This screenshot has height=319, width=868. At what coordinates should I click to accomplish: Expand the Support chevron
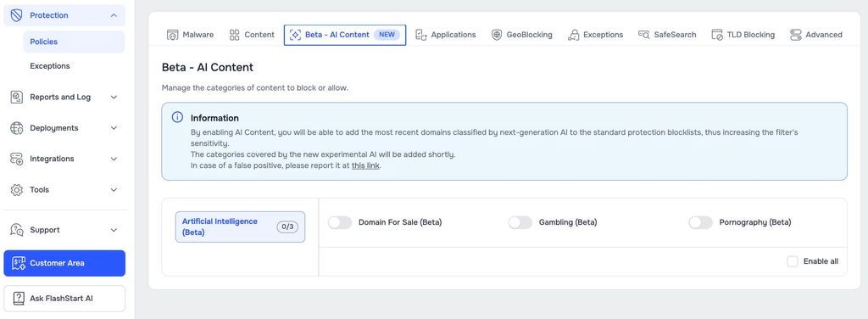point(114,230)
